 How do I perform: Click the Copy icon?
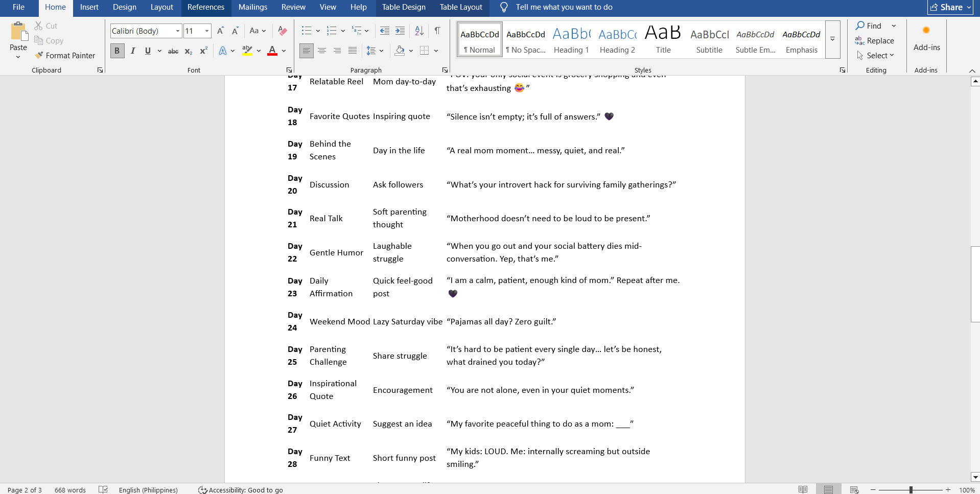pos(39,40)
